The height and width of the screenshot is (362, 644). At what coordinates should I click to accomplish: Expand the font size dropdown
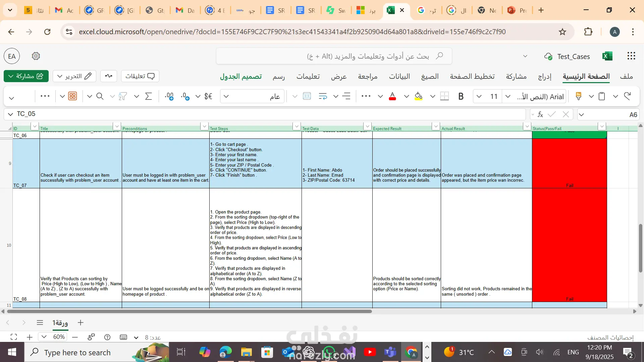(x=479, y=97)
